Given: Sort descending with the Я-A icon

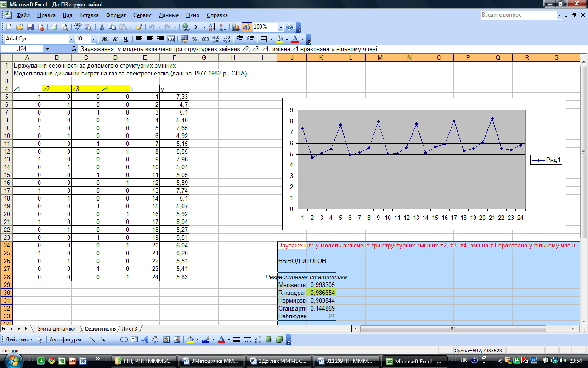Looking at the screenshot, I should pyautogui.click(x=222, y=27).
